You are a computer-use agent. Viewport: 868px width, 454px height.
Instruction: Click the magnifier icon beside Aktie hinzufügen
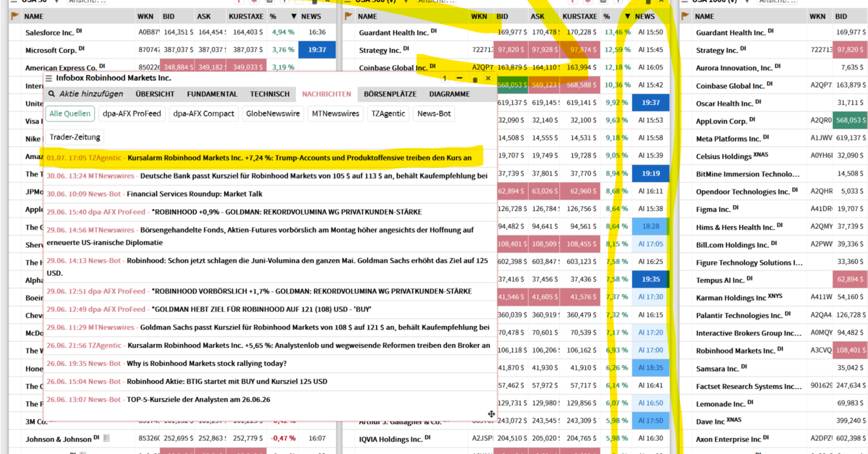(51, 94)
